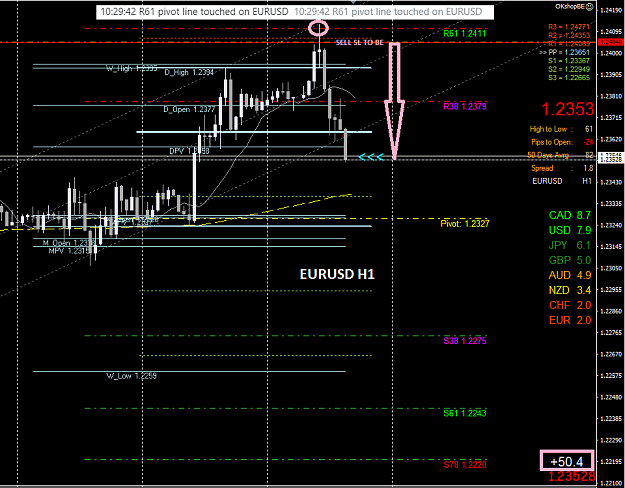
Task: Select the USD 7.9 currency strength entry
Action: [x=570, y=230]
